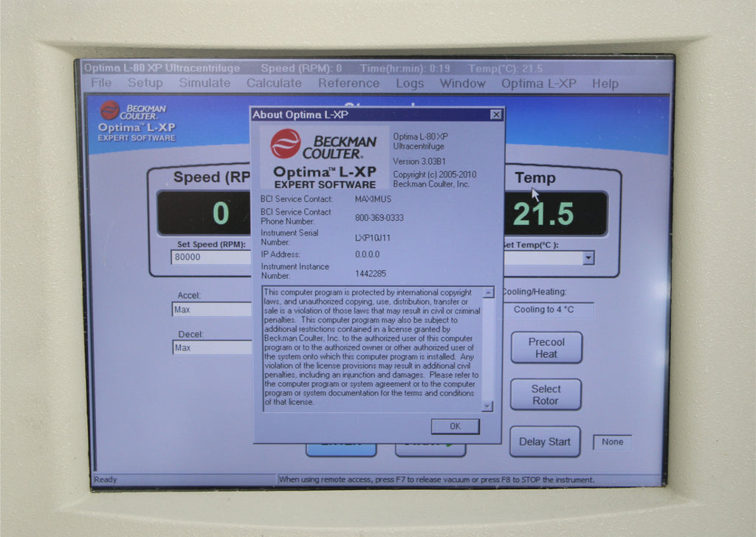The width and height of the screenshot is (756, 537).
Task: Click the Delay Start button
Action: (x=545, y=442)
